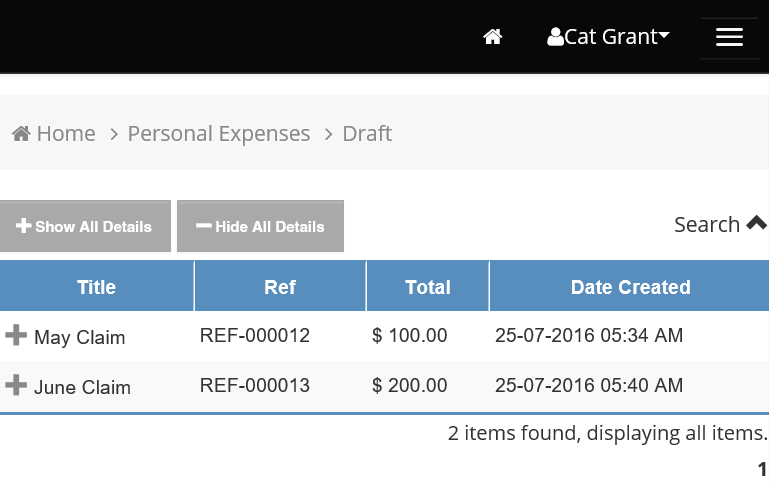Select the REF-000012 reference cell

255,336
